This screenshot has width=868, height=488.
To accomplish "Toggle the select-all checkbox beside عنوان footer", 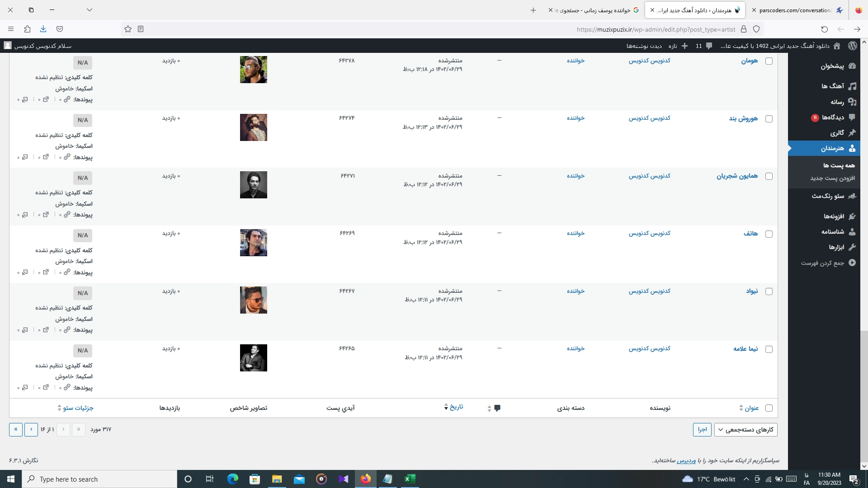I will (769, 408).
